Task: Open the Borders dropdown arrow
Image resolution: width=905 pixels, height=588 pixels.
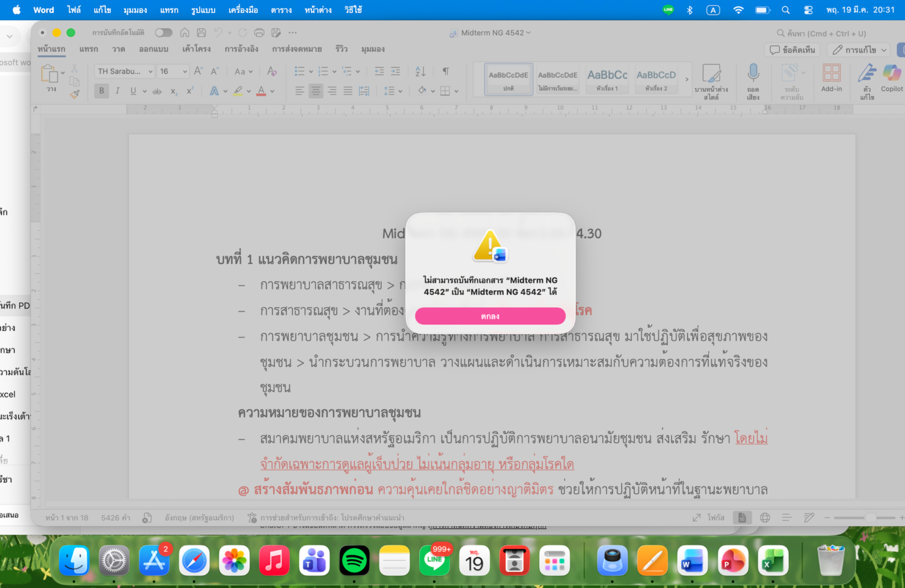Action: 456,91
